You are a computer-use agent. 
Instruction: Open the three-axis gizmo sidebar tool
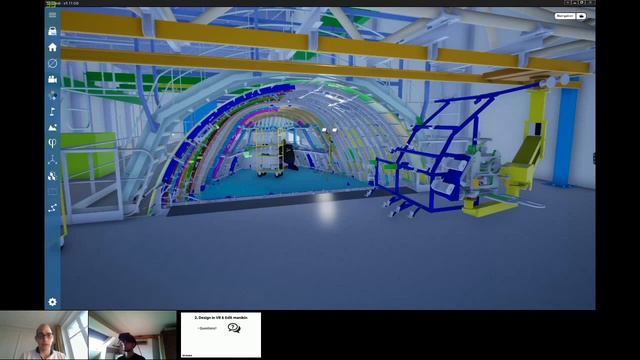(x=52, y=160)
